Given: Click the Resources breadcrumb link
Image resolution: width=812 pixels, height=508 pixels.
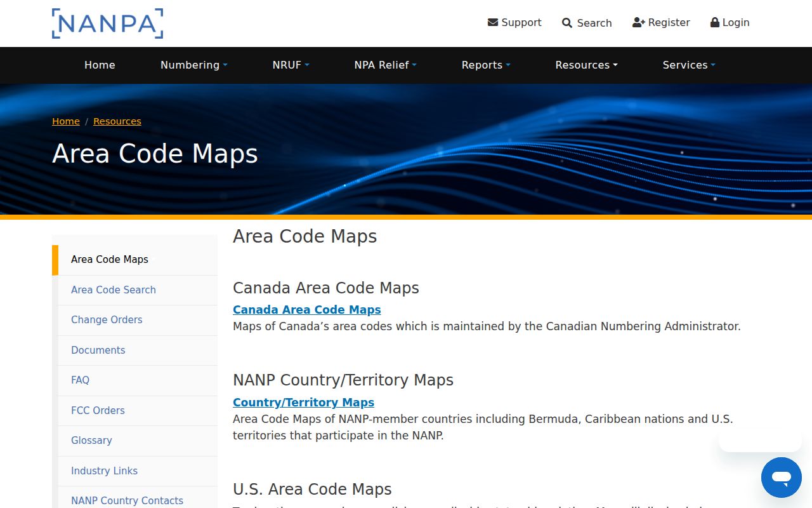Looking at the screenshot, I should coord(117,121).
